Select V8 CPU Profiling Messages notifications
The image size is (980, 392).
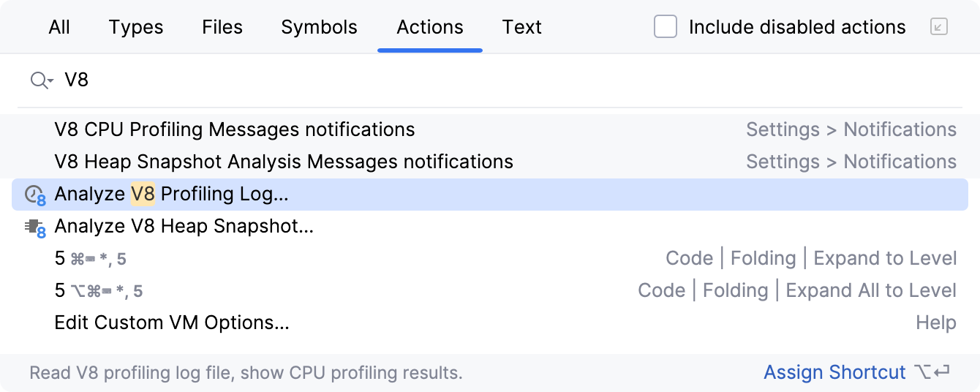(234, 129)
